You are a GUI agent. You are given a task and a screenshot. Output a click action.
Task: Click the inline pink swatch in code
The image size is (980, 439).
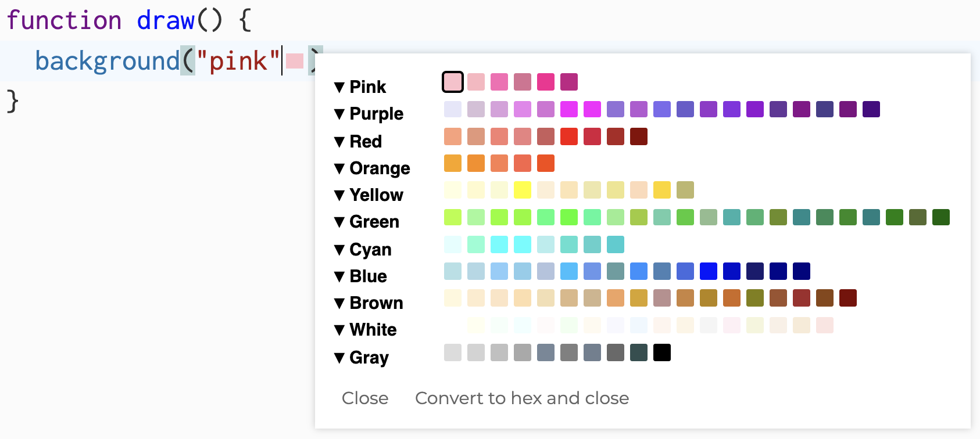click(295, 61)
